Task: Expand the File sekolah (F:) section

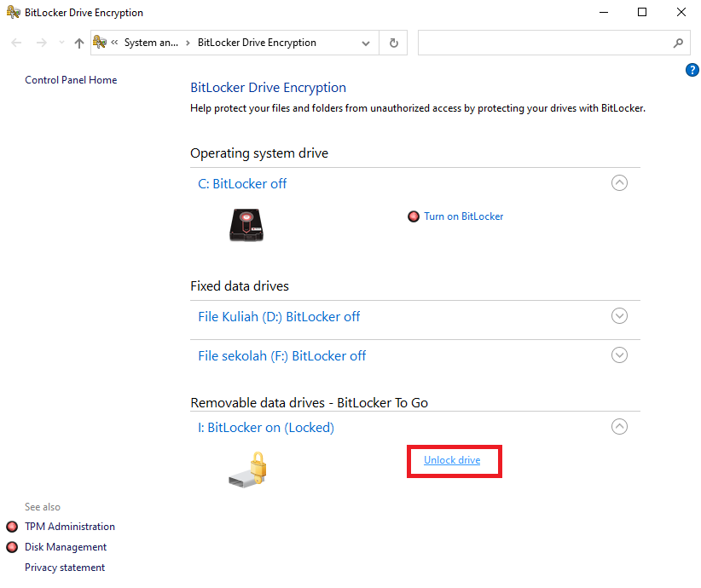Action: click(619, 355)
